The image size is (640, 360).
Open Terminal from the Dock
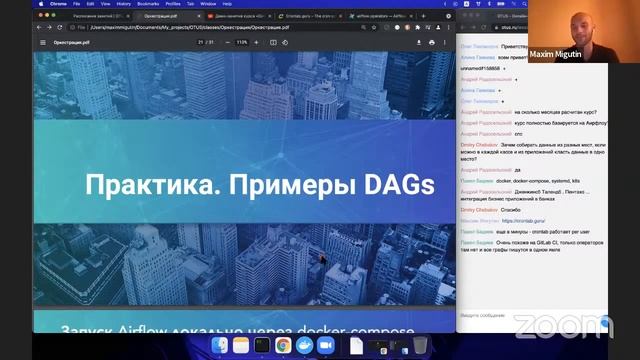(x=262, y=345)
